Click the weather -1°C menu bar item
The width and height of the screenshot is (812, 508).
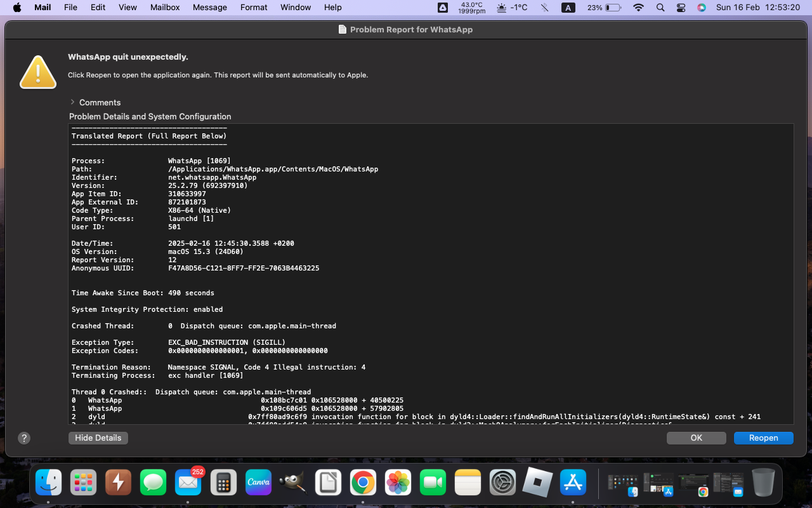tap(512, 8)
